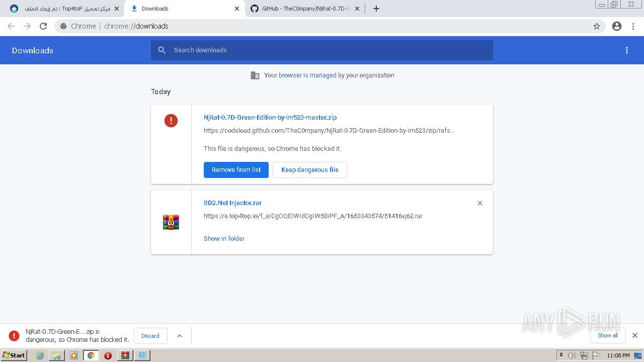Close the bottom download shelf
The width and height of the screenshot is (644, 362).
[x=635, y=335]
